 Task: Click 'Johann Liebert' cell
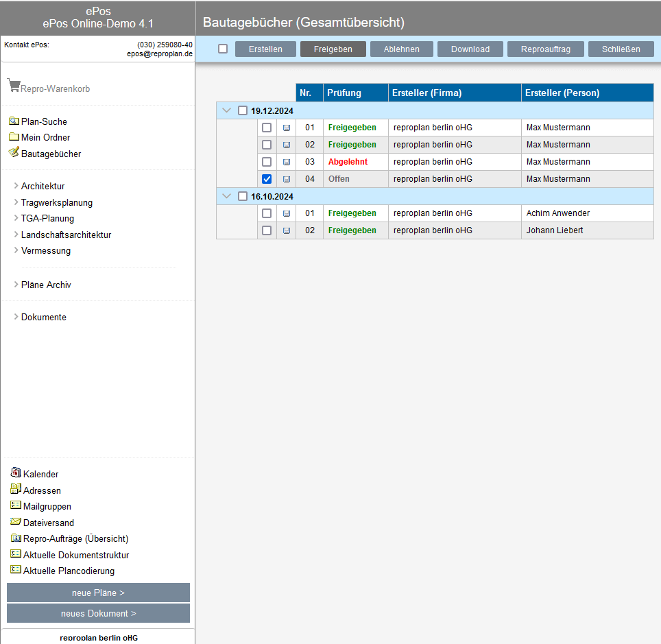tap(588, 230)
